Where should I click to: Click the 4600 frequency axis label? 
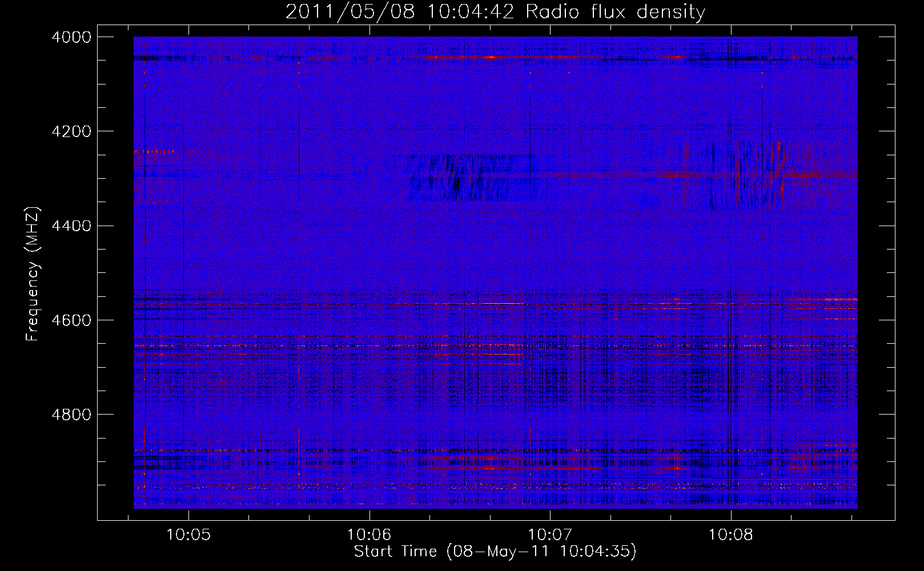(x=71, y=320)
